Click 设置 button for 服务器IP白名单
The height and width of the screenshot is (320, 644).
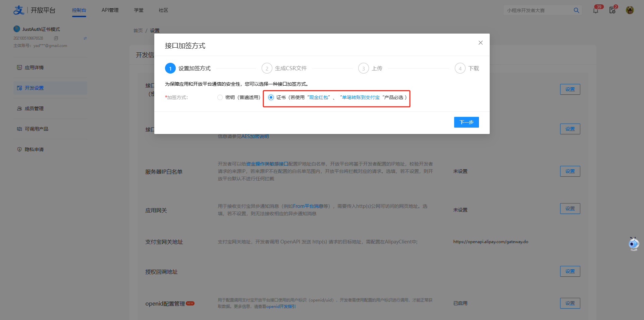[x=570, y=171]
